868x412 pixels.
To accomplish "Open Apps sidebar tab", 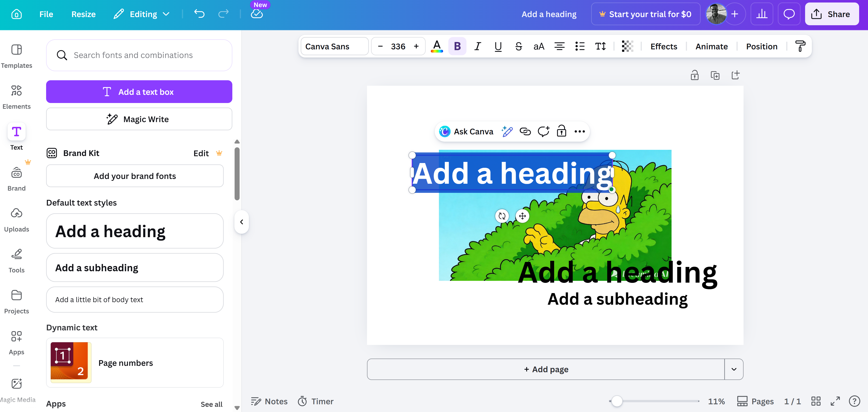I will (x=17, y=342).
